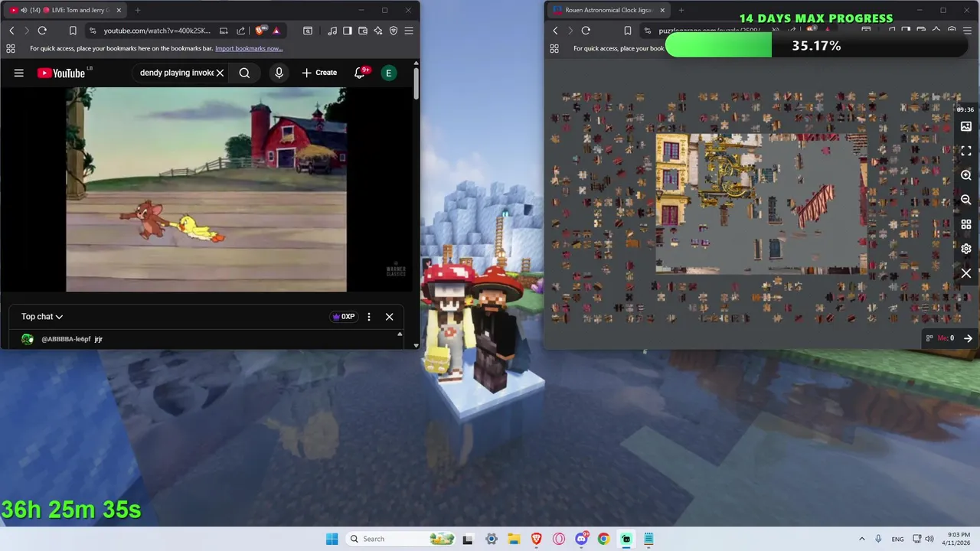Open the puzzle settings gear
Screen dimensions: 980x551
pos(966,249)
